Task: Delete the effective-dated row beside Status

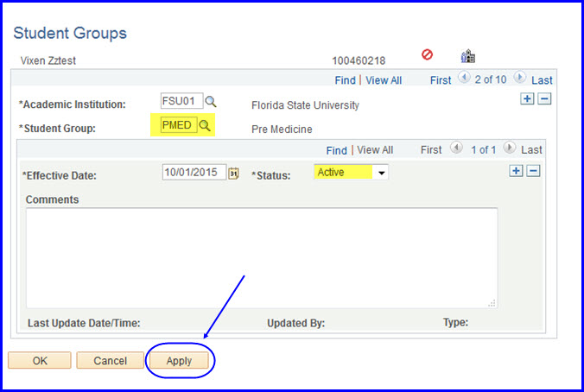Action: [x=533, y=171]
